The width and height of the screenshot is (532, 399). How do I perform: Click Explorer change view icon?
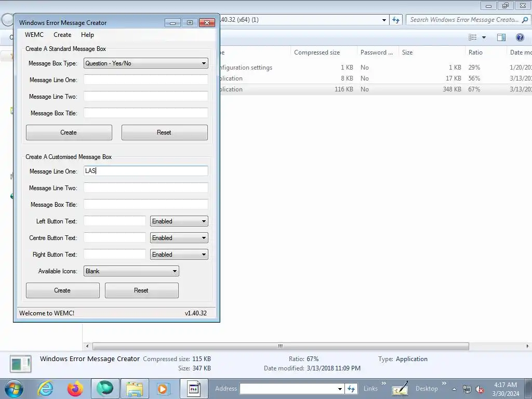click(x=473, y=37)
